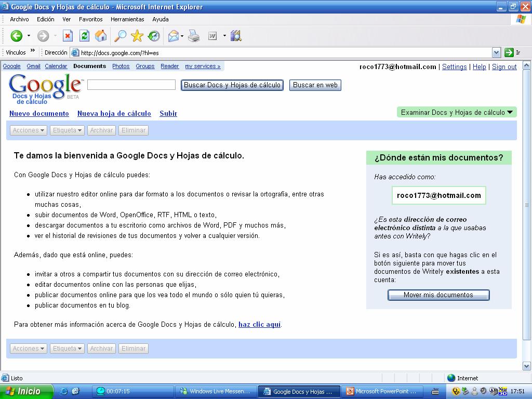Open the top Acciones dropdown

pyautogui.click(x=29, y=130)
